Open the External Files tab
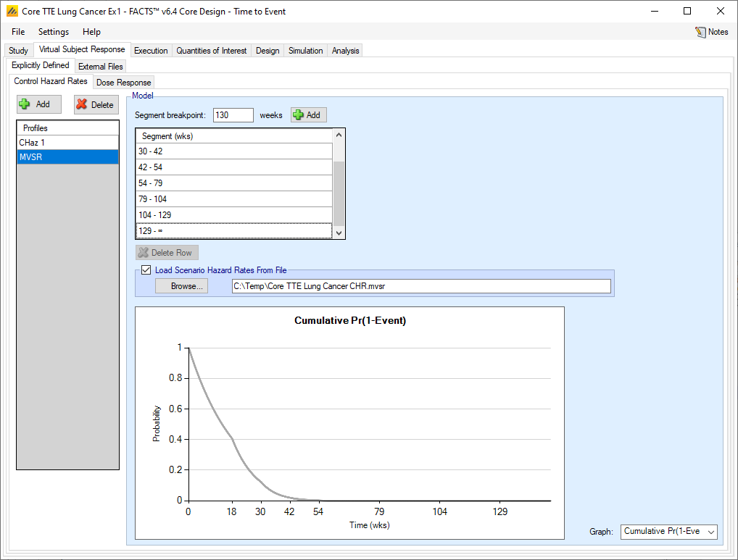This screenshot has height=560, width=738. point(101,67)
